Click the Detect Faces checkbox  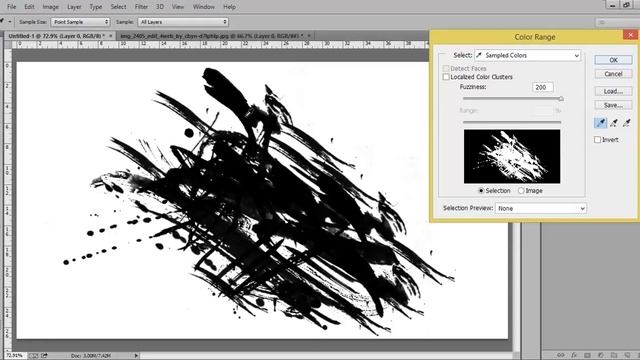pos(446,68)
